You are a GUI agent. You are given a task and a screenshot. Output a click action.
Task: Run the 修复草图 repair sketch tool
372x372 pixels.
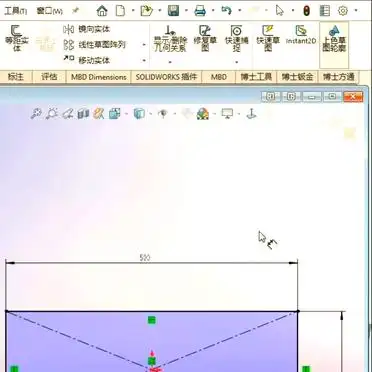205,39
